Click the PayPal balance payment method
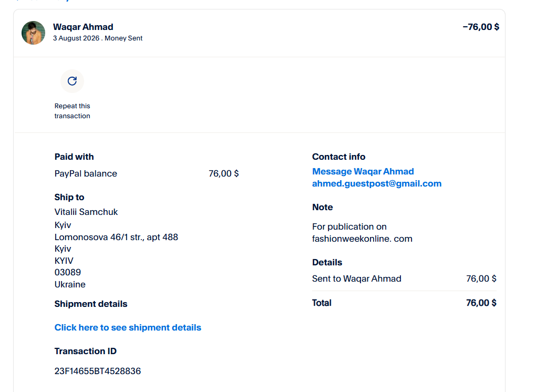This screenshot has width=546, height=392. [86, 173]
